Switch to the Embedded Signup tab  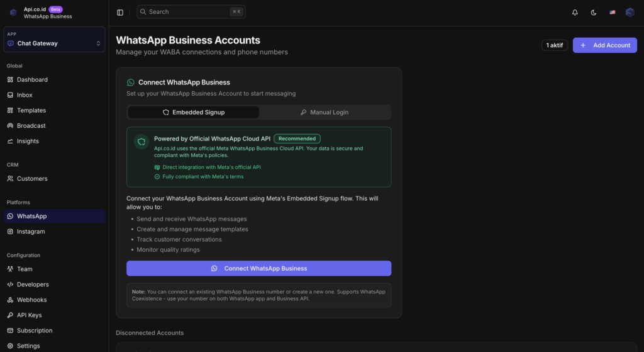[194, 112]
